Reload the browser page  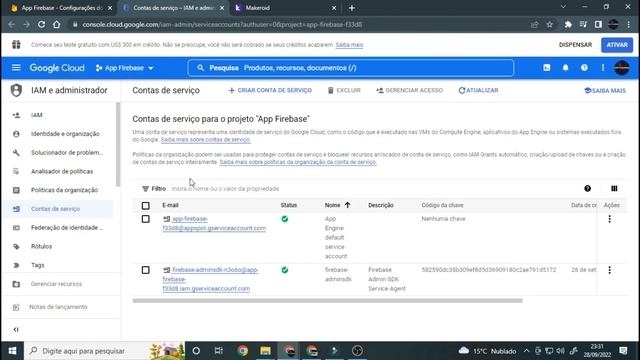41,24
